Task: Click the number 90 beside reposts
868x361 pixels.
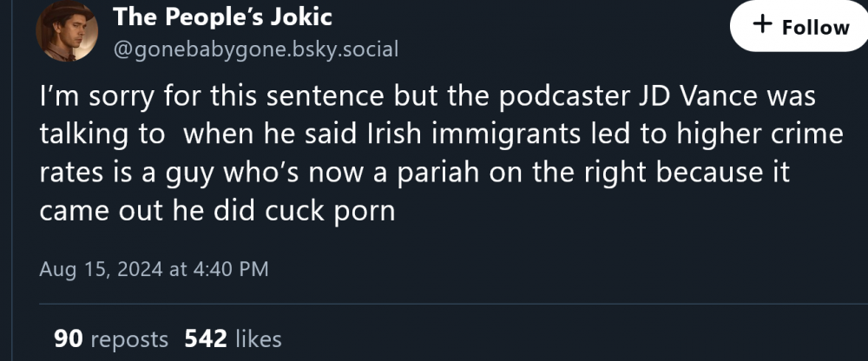Action: point(68,338)
